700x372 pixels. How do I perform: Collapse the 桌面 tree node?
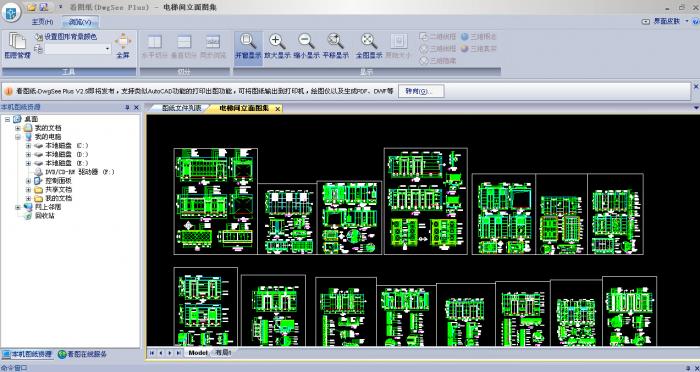7,119
